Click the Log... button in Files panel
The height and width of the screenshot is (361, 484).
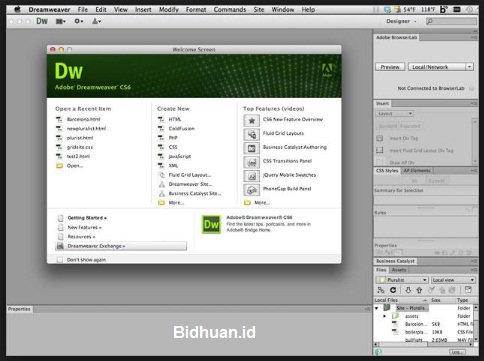point(457,352)
